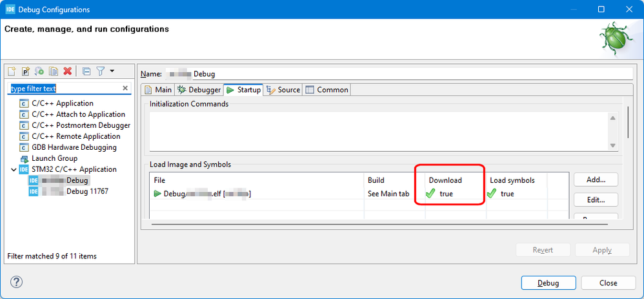The height and width of the screenshot is (299, 644).
Task: Open help with question mark icon
Action: point(16,282)
